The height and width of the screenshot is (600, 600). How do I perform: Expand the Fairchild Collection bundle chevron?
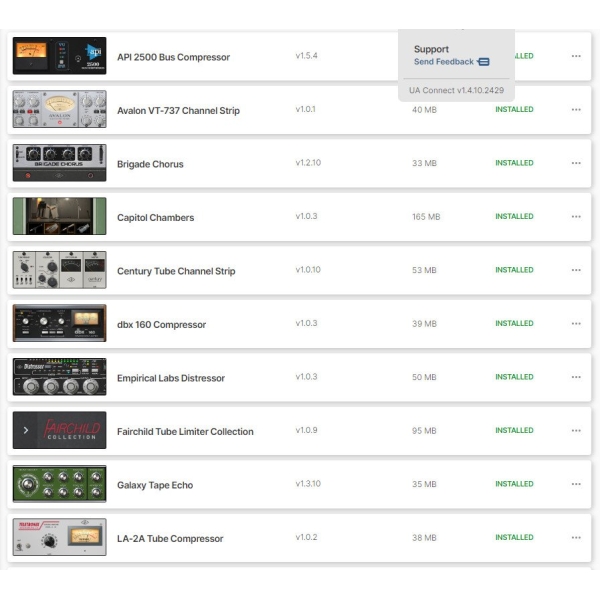coord(26,430)
